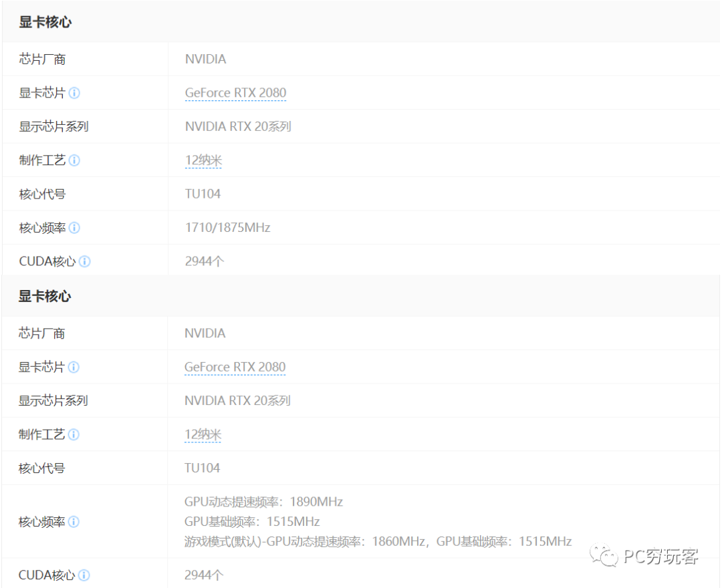
Task: Click info icon beside 显卡芯片 in lower table
Action: pos(74,367)
